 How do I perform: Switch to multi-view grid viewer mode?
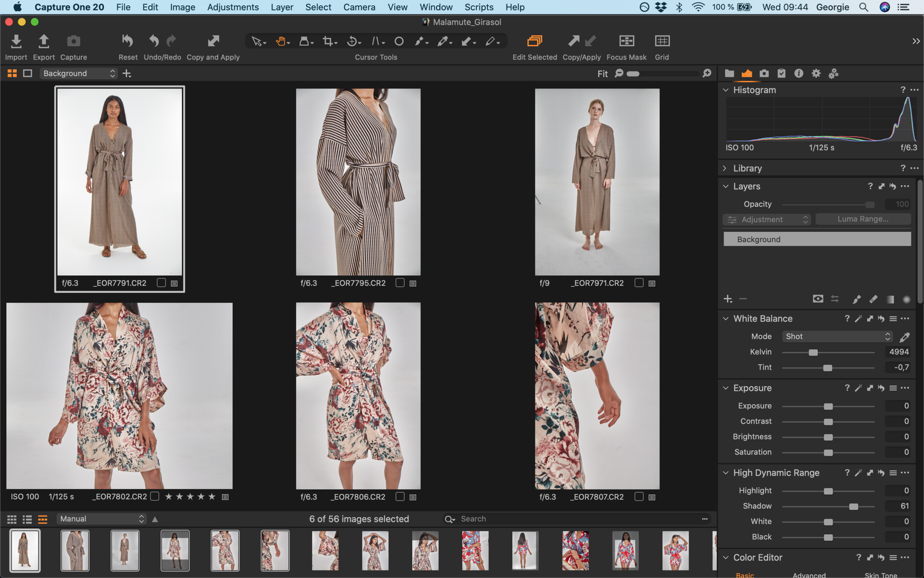pos(12,73)
